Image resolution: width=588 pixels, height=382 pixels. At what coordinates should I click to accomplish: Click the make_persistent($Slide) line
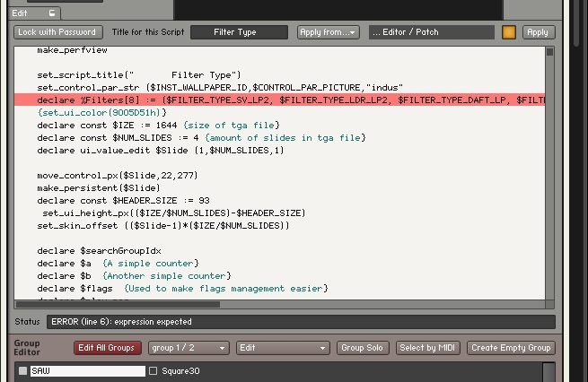coord(99,188)
